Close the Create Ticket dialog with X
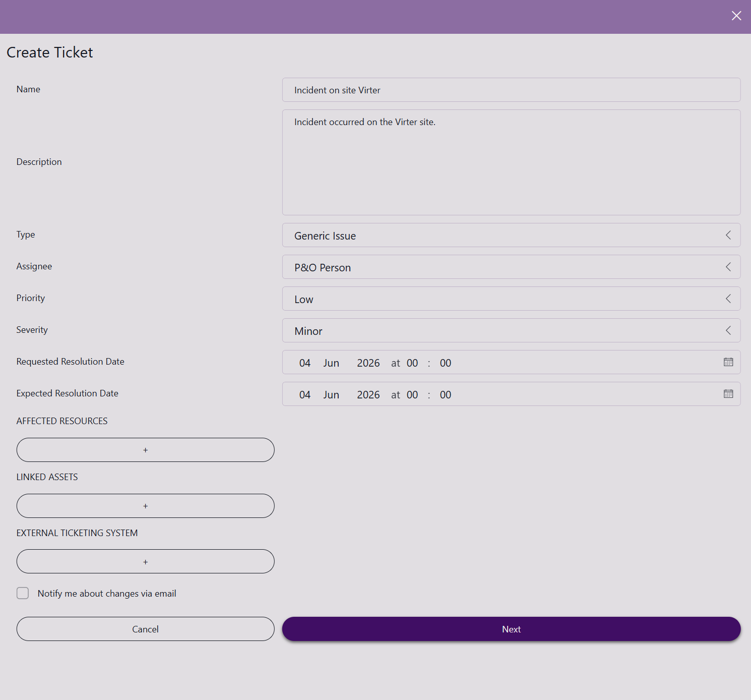Screen dimensions: 751x700 [x=736, y=16]
